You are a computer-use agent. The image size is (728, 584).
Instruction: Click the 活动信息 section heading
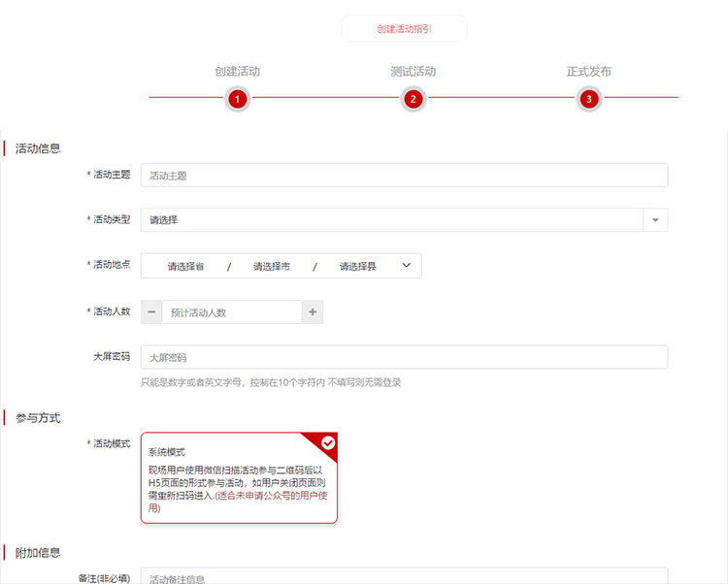38,148
